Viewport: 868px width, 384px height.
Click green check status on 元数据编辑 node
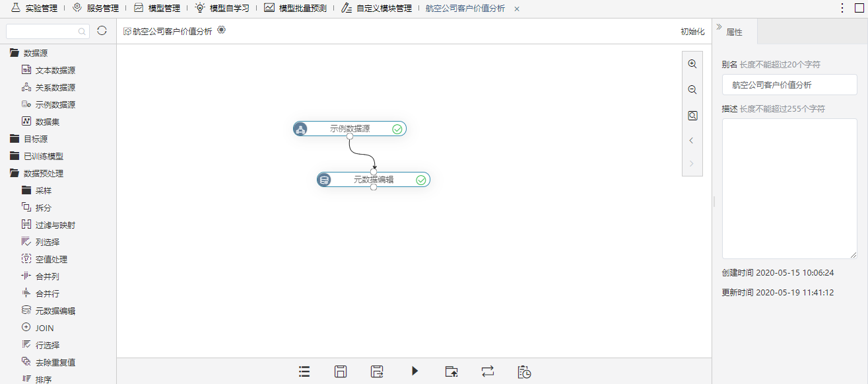(421, 180)
